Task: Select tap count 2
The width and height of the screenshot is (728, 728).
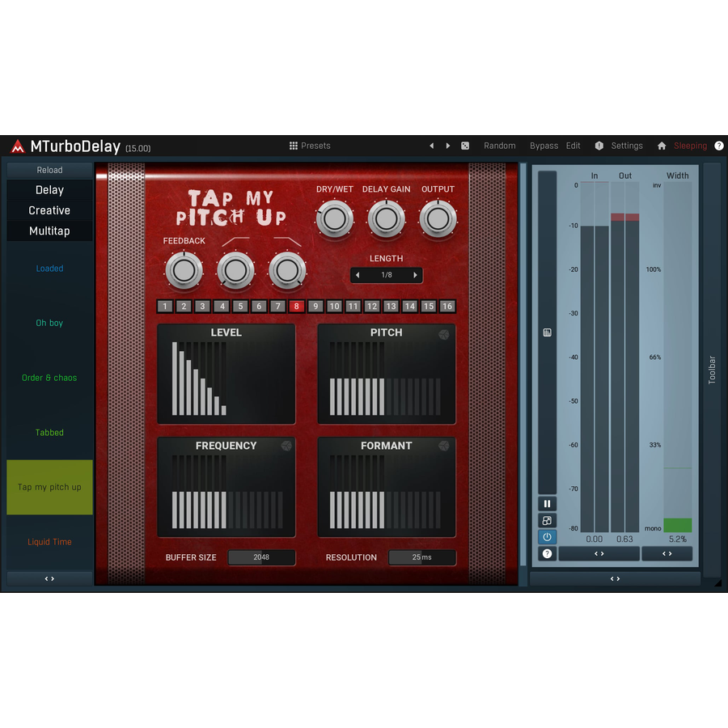Action: 184,307
